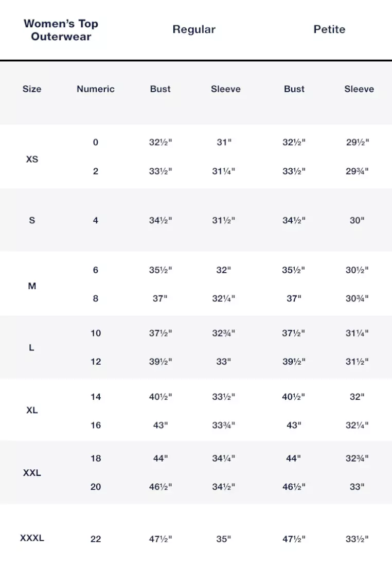This screenshot has width=392, height=566.
Task: Click Regular sleeve value for size 0
Action: pos(224,143)
